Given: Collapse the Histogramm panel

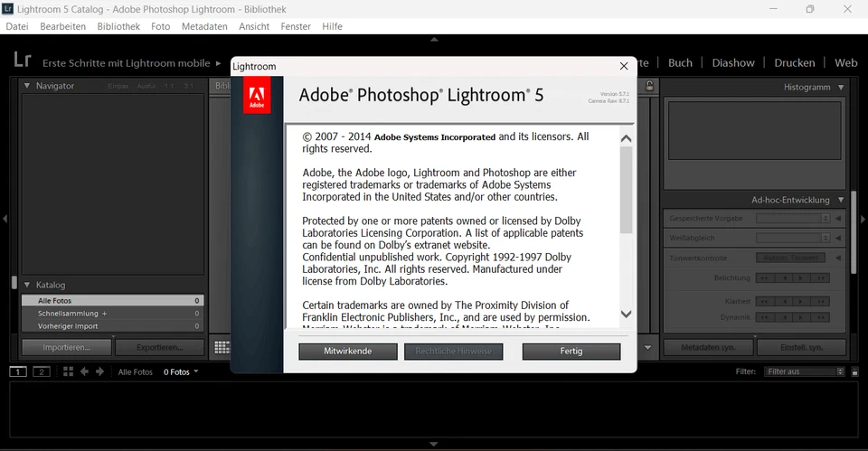Looking at the screenshot, I should pos(841,88).
